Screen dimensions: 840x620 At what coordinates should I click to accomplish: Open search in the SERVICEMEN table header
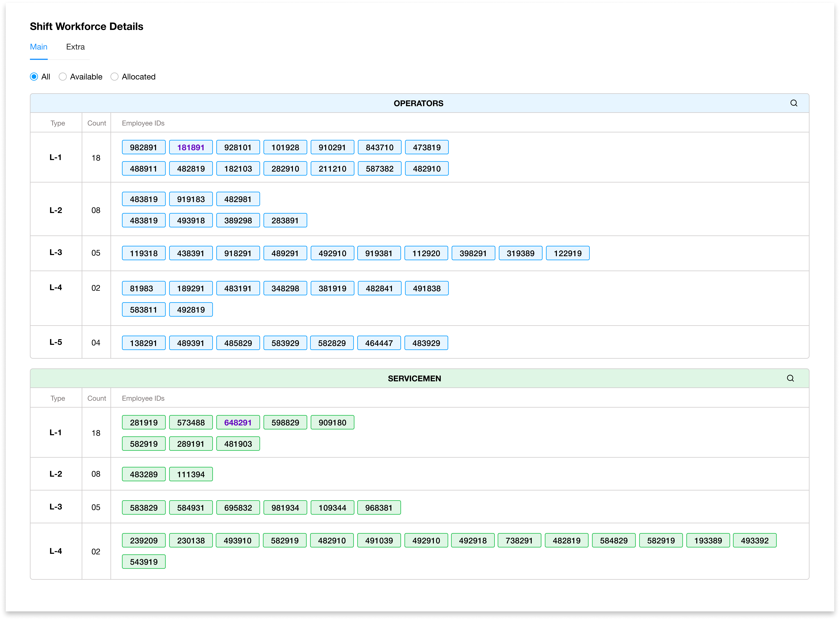pos(791,378)
